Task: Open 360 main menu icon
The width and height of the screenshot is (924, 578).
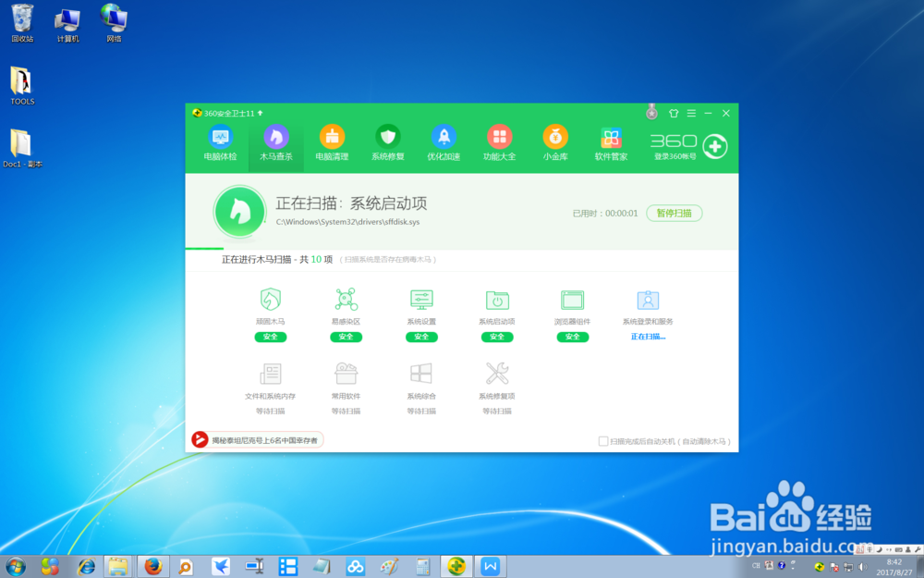Action: click(x=691, y=113)
